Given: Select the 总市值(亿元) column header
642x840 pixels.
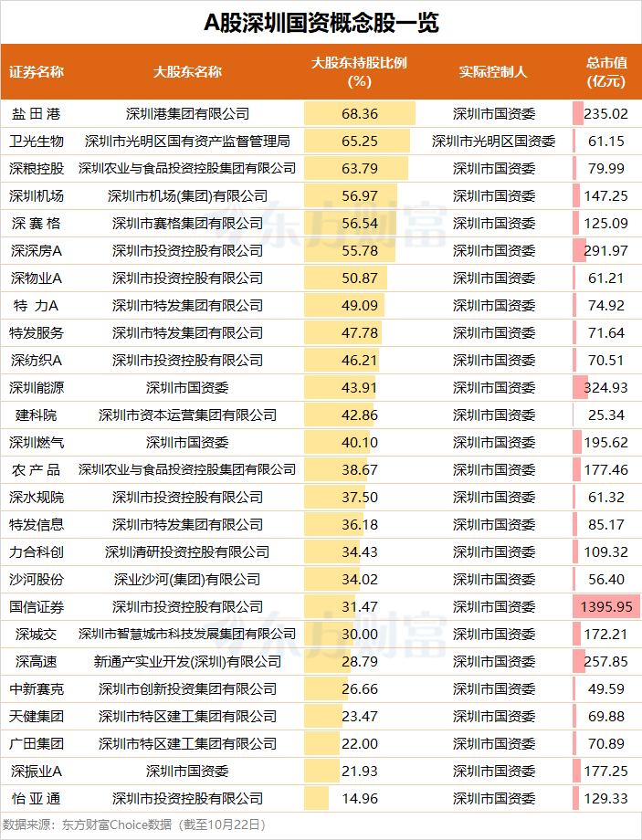Looking at the screenshot, I should click(x=606, y=72).
